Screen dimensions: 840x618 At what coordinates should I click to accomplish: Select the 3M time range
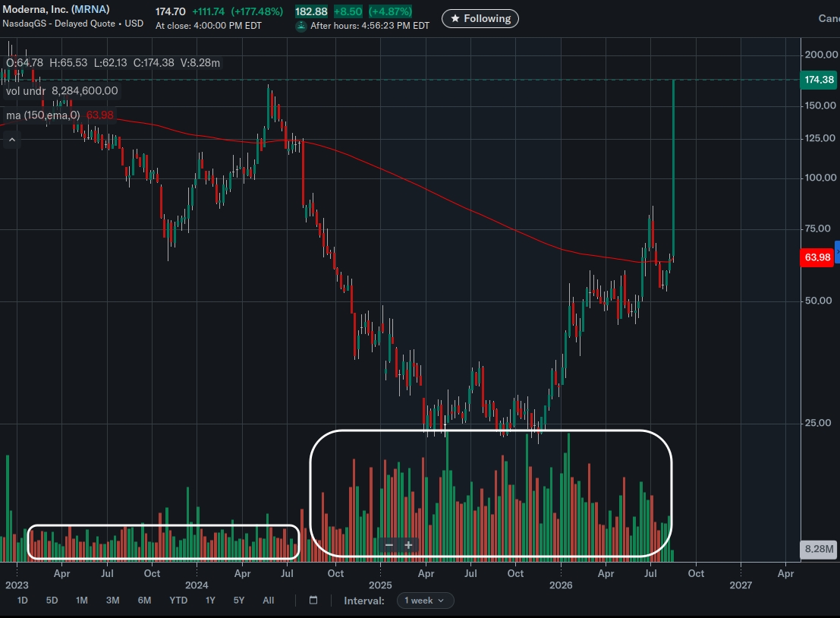click(112, 601)
